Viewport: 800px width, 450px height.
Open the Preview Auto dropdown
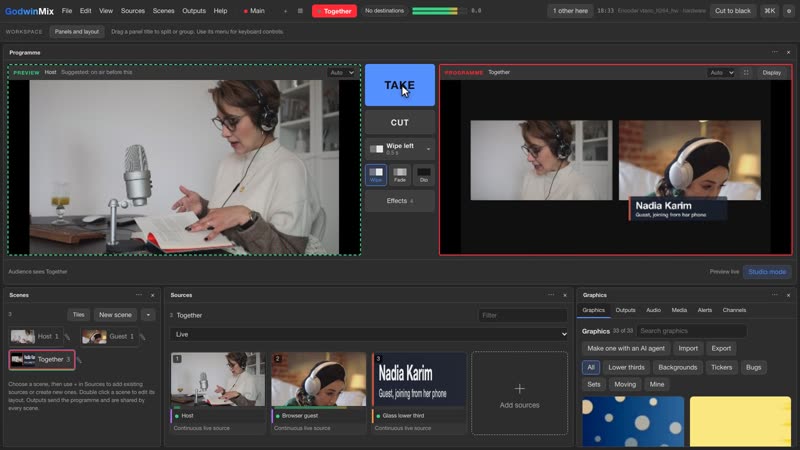click(341, 72)
